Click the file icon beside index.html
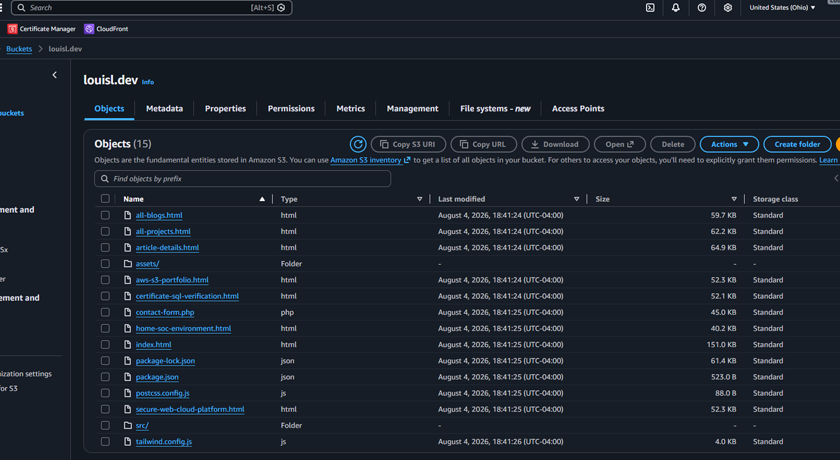This screenshot has height=460, width=840. tap(128, 344)
